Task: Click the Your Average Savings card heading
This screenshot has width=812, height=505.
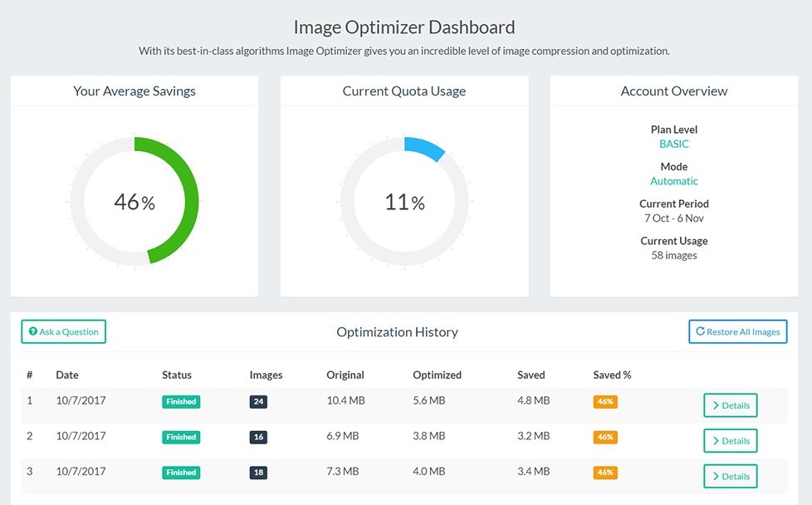Action: pos(135,91)
